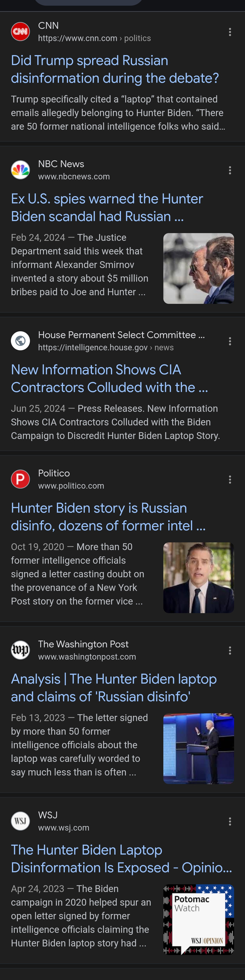Open 'Did Trump spread Russian disinformation' article
This screenshot has width=245, height=980.
coord(115,69)
